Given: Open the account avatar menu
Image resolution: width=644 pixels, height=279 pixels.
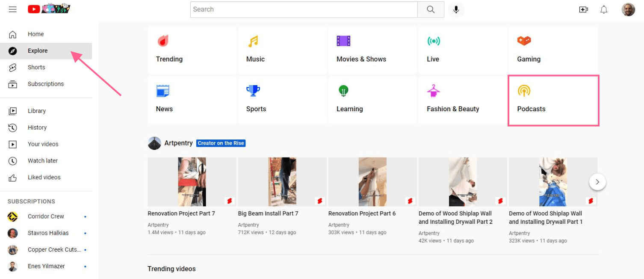Looking at the screenshot, I should [628, 9].
